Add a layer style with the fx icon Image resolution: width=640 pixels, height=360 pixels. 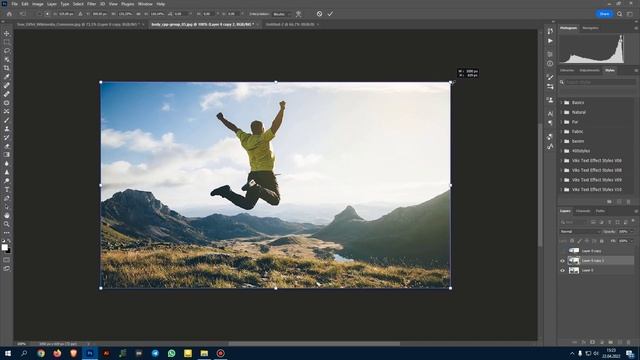[584, 342]
